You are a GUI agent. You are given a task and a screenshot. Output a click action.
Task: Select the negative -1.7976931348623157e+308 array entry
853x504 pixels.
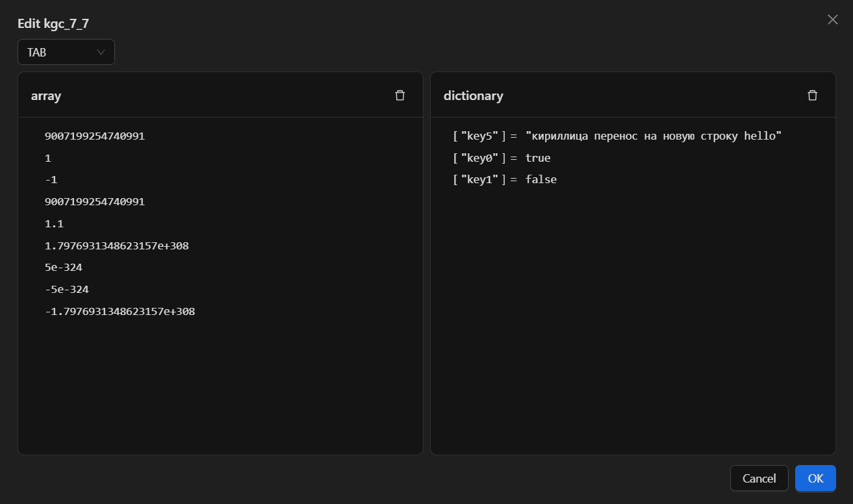120,311
